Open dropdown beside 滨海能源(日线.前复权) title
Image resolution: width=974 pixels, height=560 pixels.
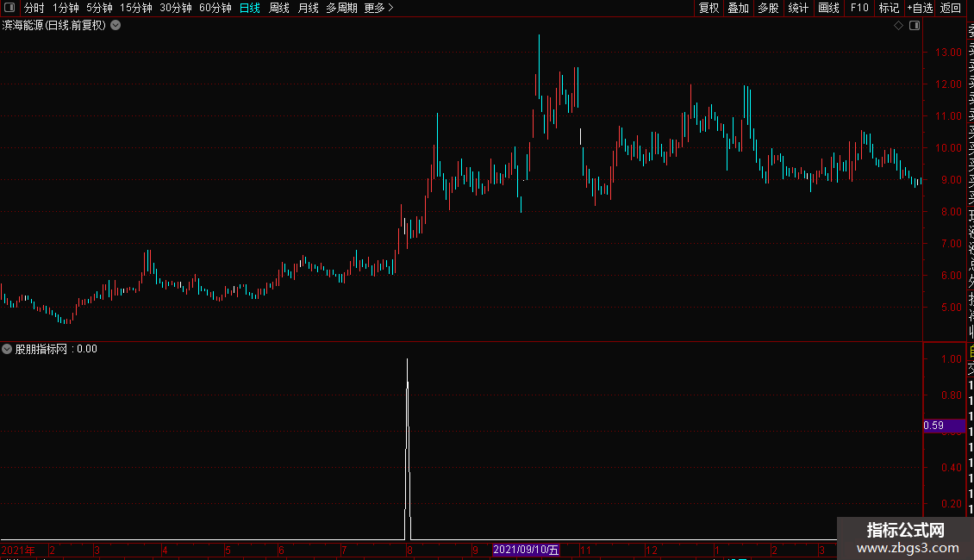coord(116,26)
